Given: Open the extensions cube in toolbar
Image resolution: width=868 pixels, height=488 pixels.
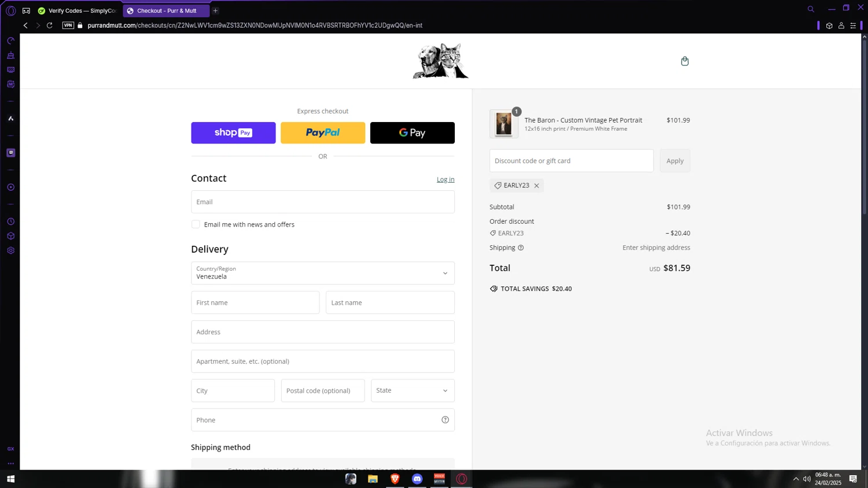Looking at the screenshot, I should (829, 25).
